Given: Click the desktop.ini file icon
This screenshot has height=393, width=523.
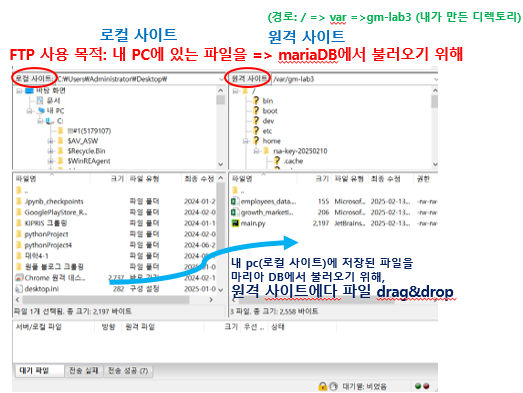Looking at the screenshot, I should 19,289.
